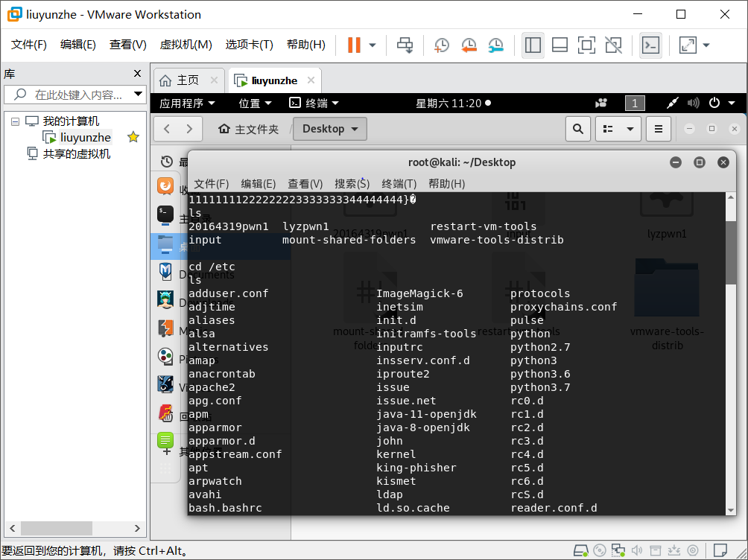Open file manager hamburger menu
The height and width of the screenshot is (560, 748).
[x=659, y=129]
